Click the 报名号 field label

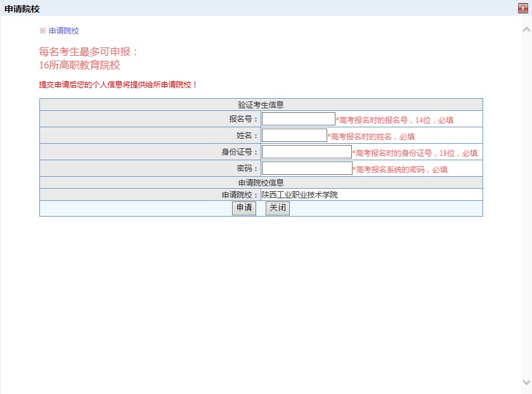pyautogui.click(x=243, y=119)
